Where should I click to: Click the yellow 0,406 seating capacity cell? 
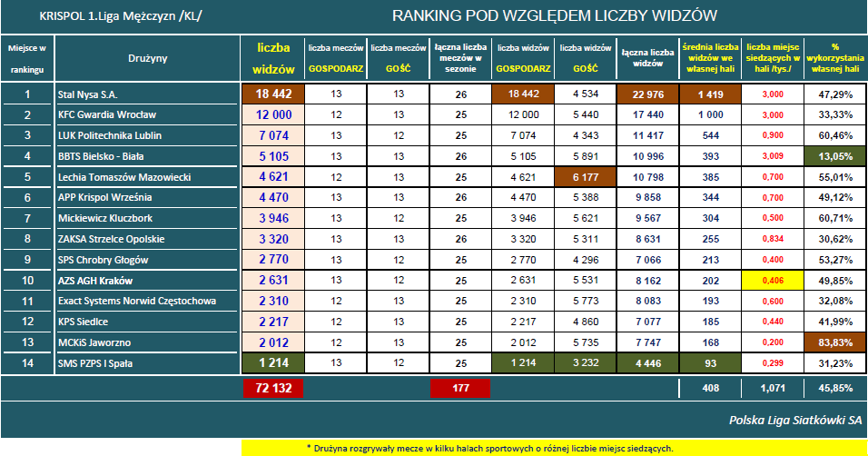click(773, 281)
